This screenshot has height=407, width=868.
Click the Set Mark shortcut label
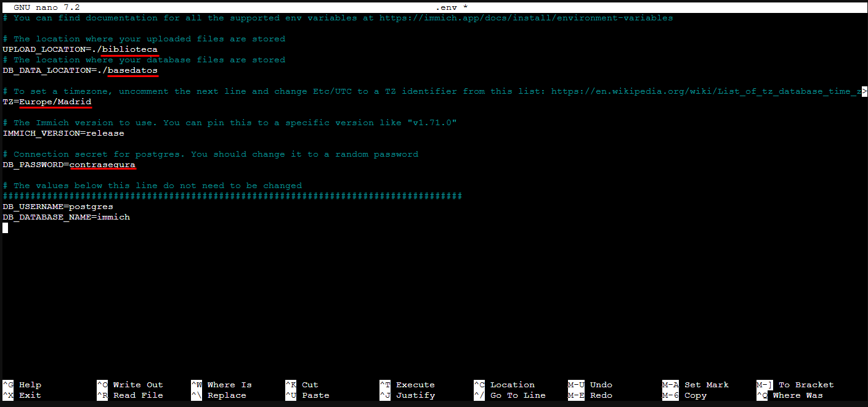[x=707, y=385]
